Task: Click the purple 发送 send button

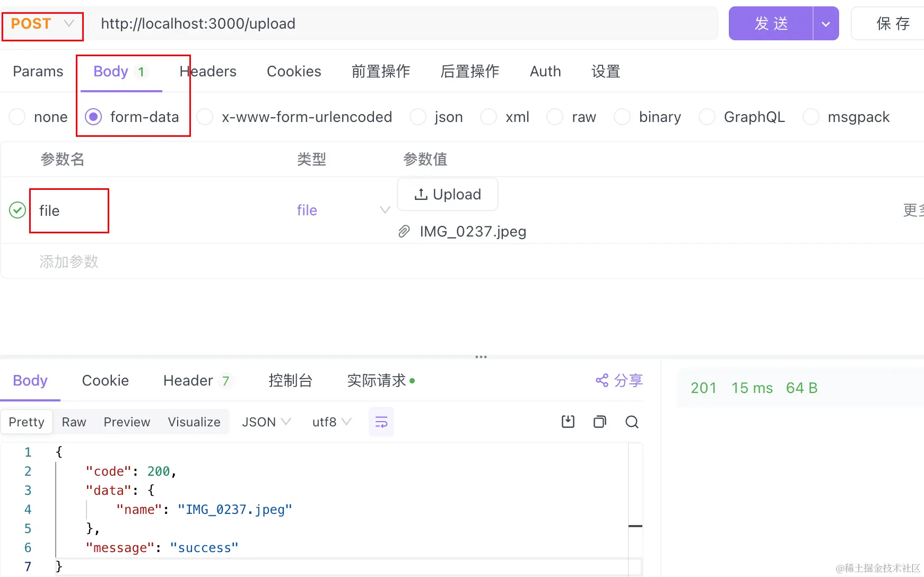Action: tap(771, 23)
